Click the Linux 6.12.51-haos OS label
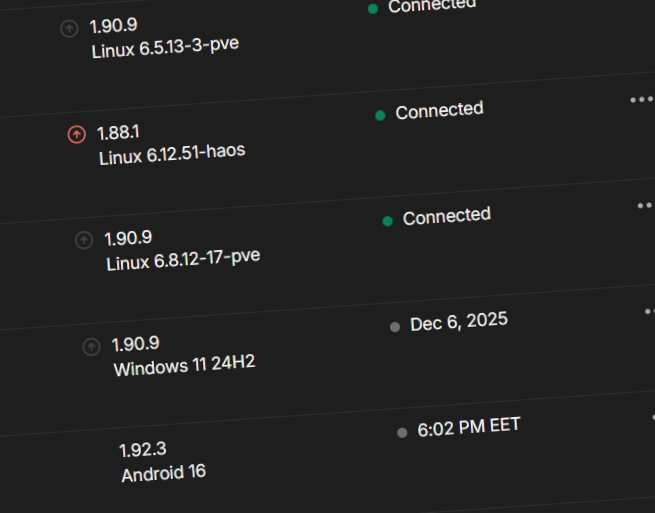This screenshot has width=655, height=513. [172, 154]
